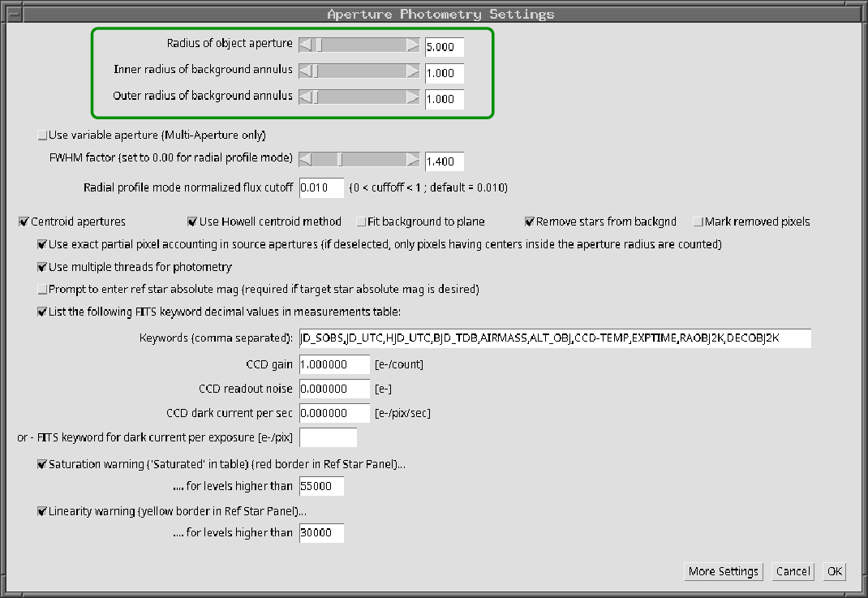868x598 pixels.
Task: Enable the Use variable aperture checkbox
Action: click(x=43, y=136)
